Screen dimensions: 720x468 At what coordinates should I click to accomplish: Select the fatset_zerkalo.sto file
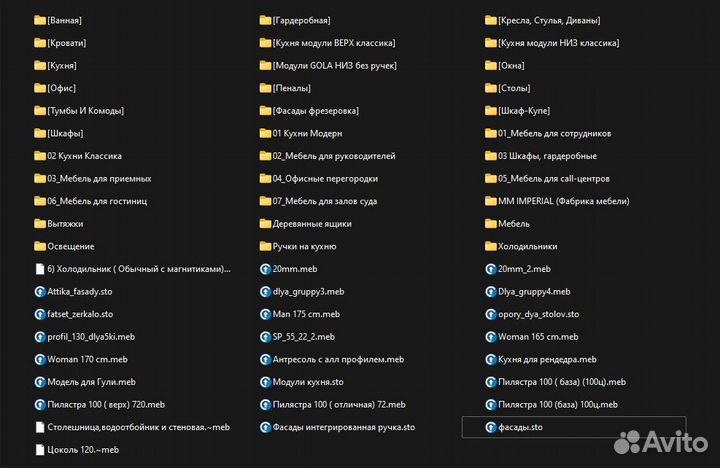(x=80, y=314)
